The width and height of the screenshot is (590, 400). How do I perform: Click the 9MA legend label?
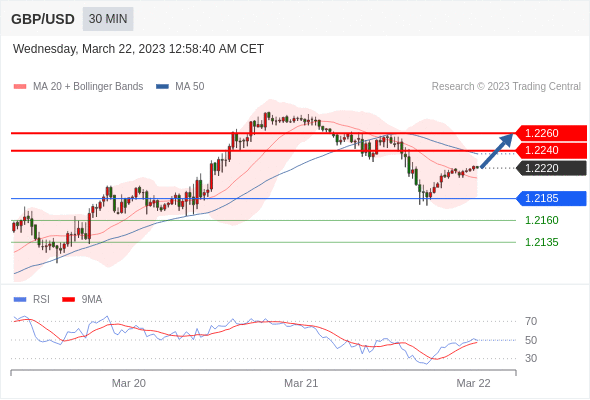(x=92, y=300)
